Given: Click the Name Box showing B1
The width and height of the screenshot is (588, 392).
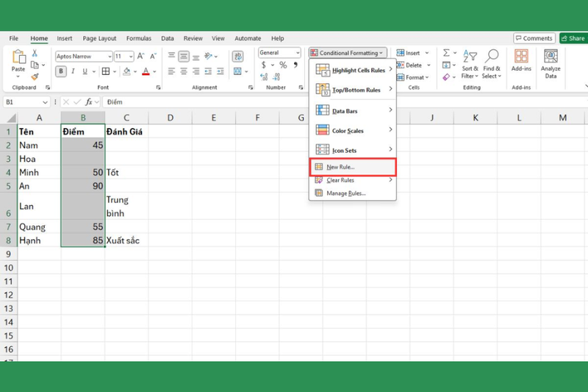Looking at the screenshot, I should (x=26, y=102).
